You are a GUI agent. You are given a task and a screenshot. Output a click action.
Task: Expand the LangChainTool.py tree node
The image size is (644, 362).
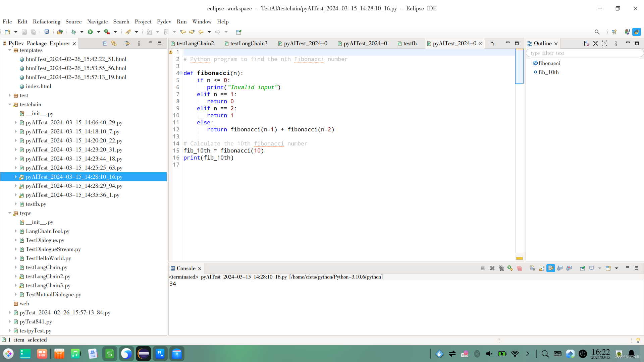16,231
